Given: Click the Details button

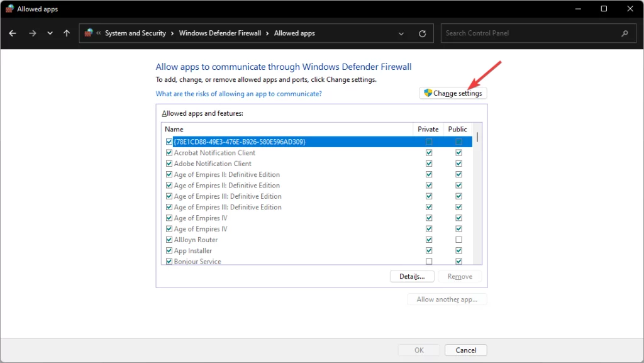Looking at the screenshot, I should pyautogui.click(x=412, y=276).
